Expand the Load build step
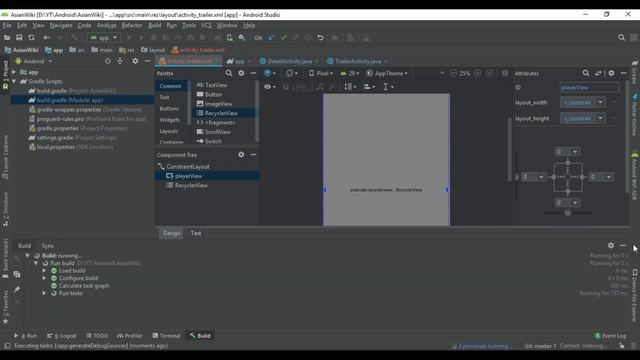This screenshot has width=640, height=360. 44,271
